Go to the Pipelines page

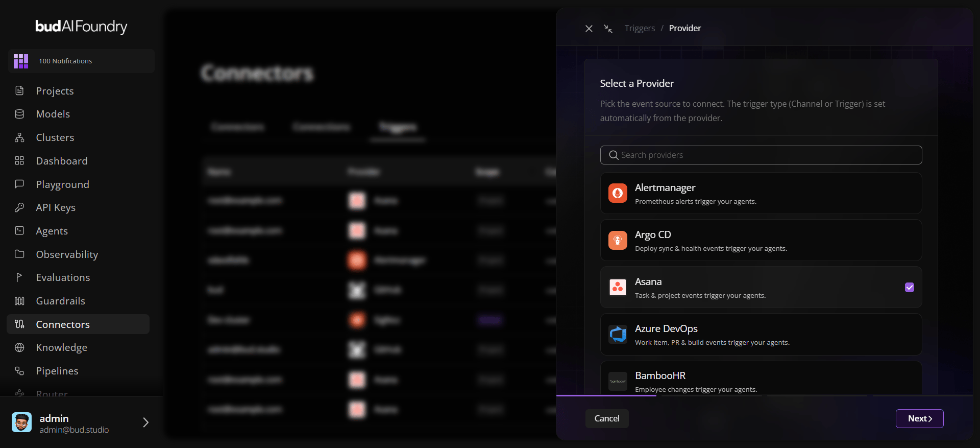pyautogui.click(x=78, y=371)
